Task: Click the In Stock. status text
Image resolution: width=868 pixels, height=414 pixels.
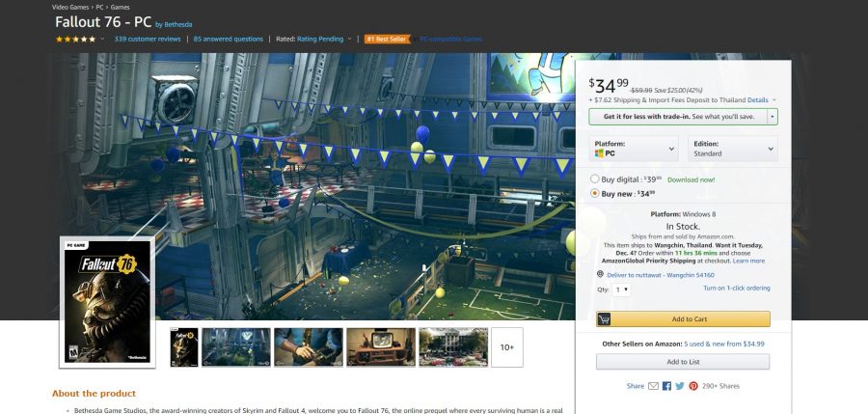Action: pyautogui.click(x=683, y=226)
